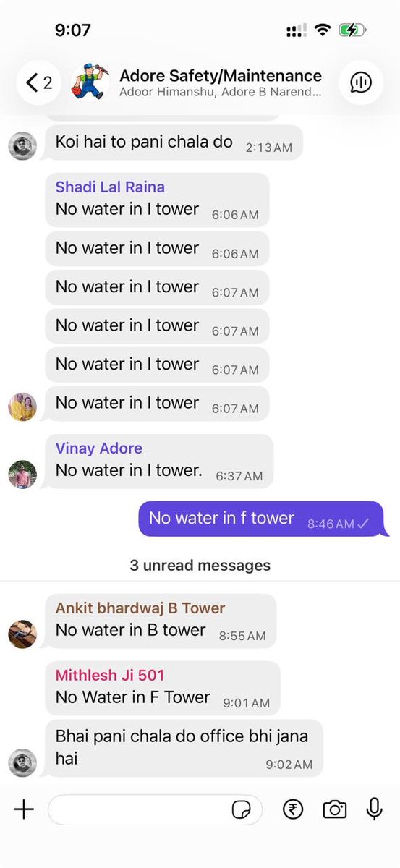This screenshot has width=400, height=868.
Task: Tap Vinay Adore's profile picture
Action: point(22,475)
